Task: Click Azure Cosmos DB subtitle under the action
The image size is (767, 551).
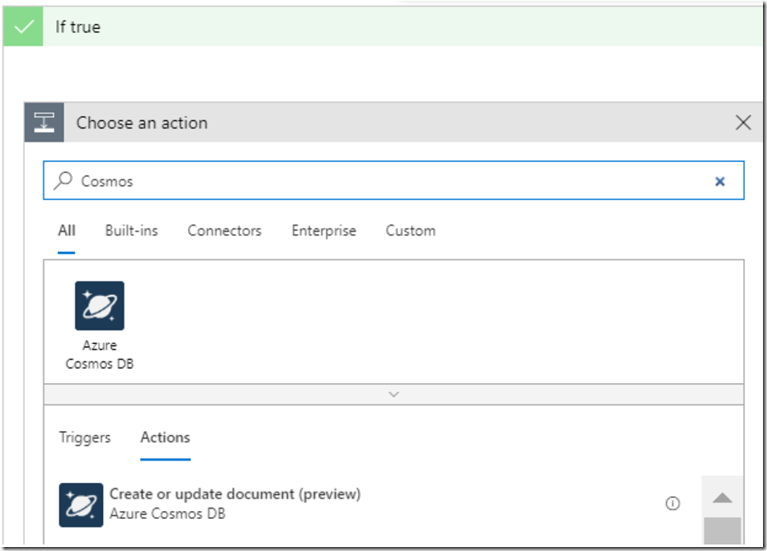Action: pyautogui.click(x=167, y=514)
